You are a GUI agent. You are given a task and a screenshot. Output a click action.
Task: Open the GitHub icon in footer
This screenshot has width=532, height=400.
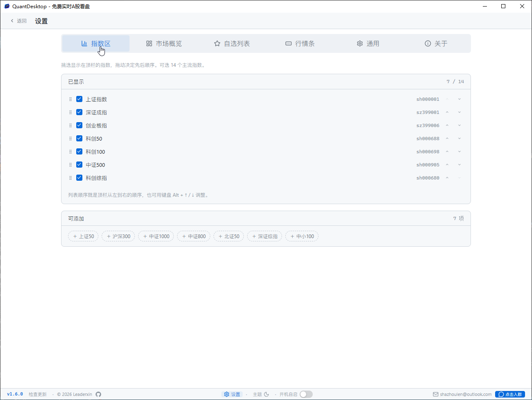(x=98, y=394)
